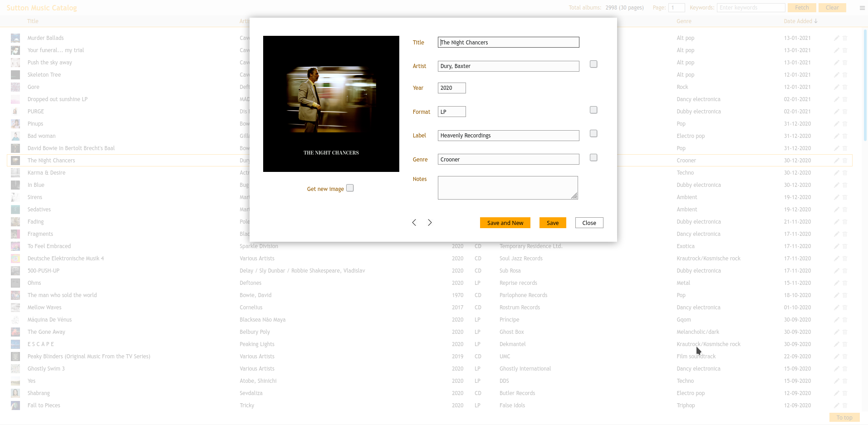Click edit pencil for Yes row
The height and width of the screenshot is (425, 868).
click(x=836, y=381)
